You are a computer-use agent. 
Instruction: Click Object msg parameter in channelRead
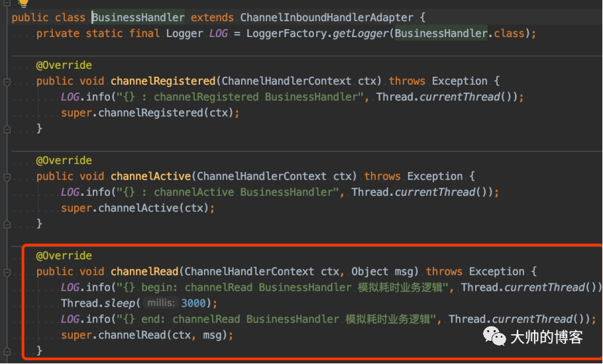(x=382, y=271)
